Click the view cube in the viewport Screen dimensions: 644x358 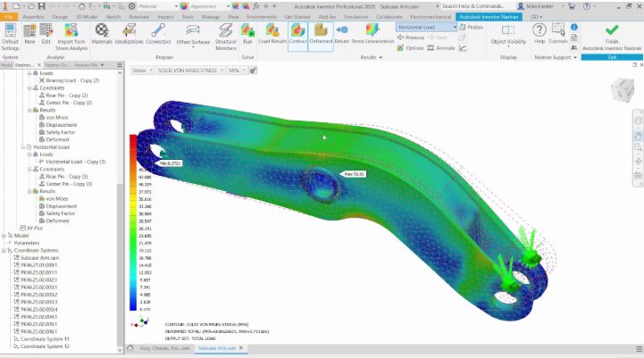(623, 89)
